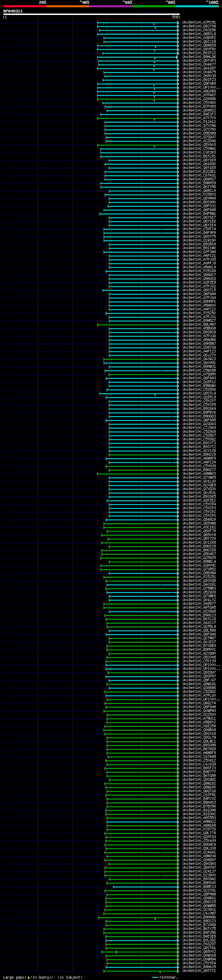The image size is (222, 980).
Task: Select hit label UniRef100_O24641
Action: point(199,852)
